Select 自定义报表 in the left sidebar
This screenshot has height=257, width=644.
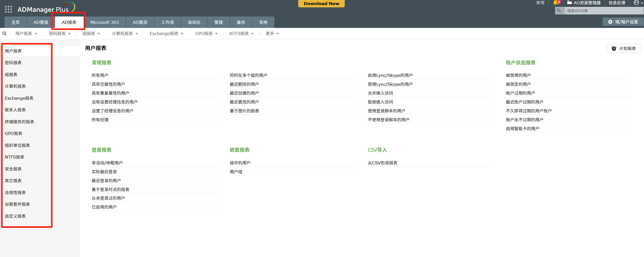pos(15,216)
